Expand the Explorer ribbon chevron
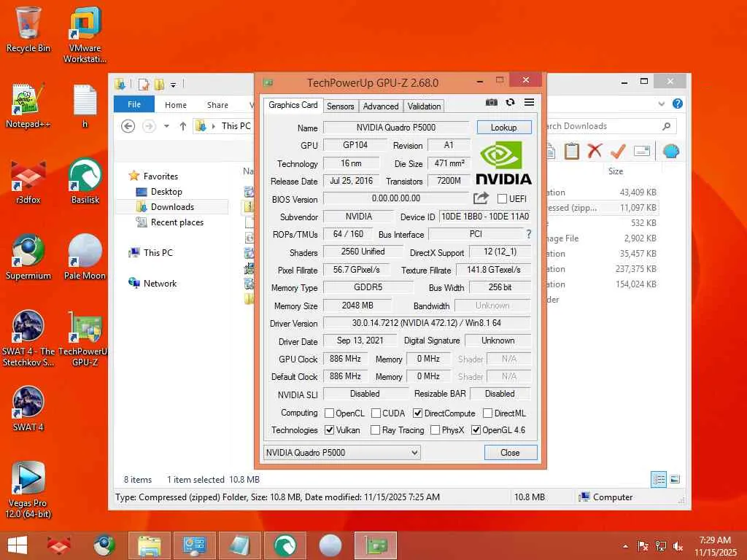This screenshot has width=747, height=560. (x=661, y=104)
